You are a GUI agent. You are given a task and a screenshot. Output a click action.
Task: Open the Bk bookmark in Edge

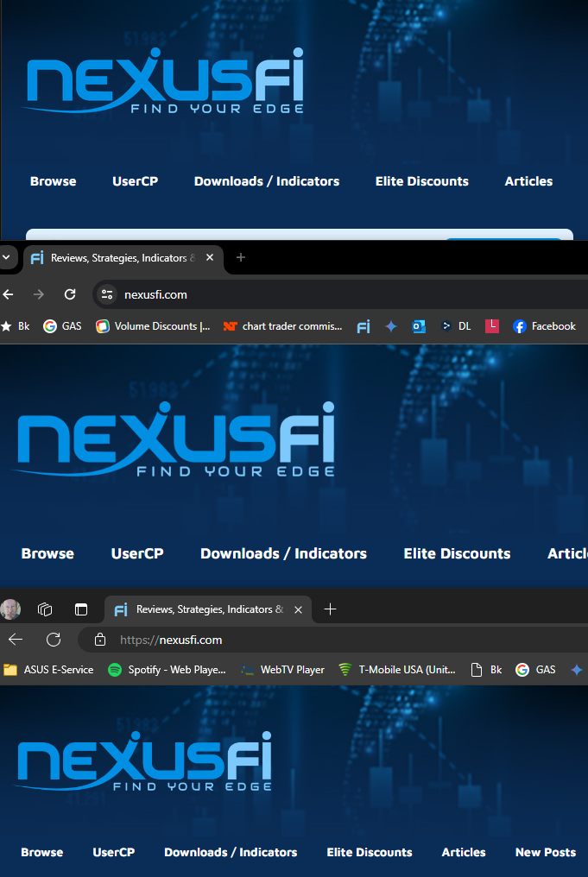486,670
